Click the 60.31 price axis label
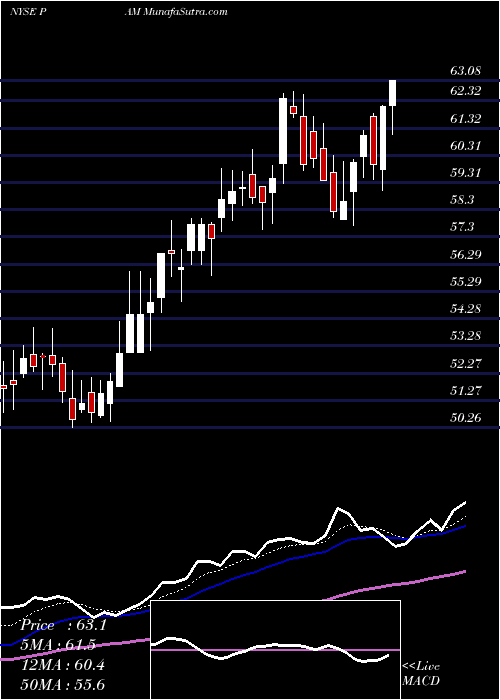 point(465,146)
